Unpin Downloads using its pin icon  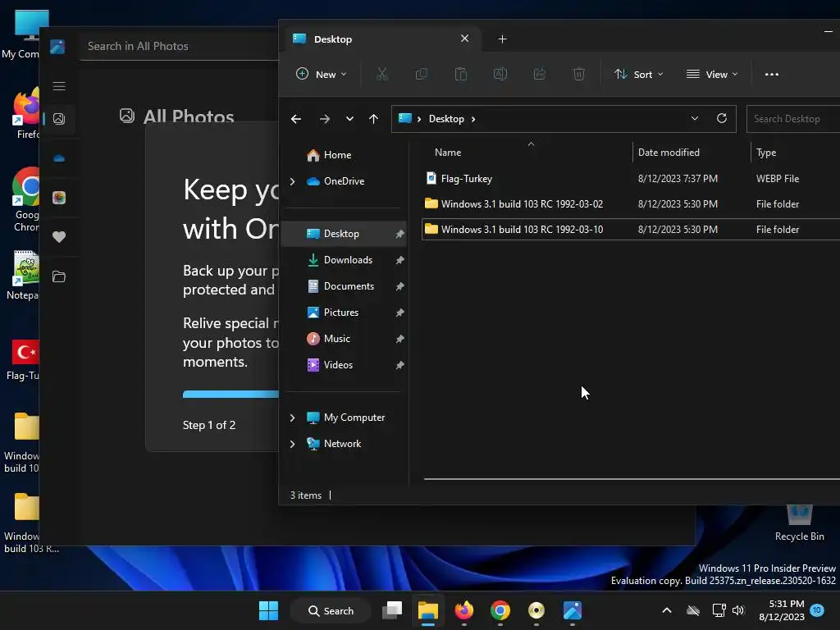click(399, 260)
